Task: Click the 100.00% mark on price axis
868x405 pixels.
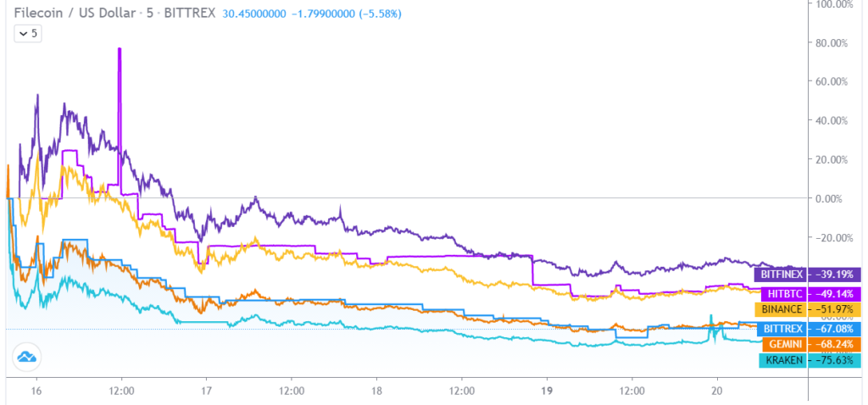Action: pos(834,4)
